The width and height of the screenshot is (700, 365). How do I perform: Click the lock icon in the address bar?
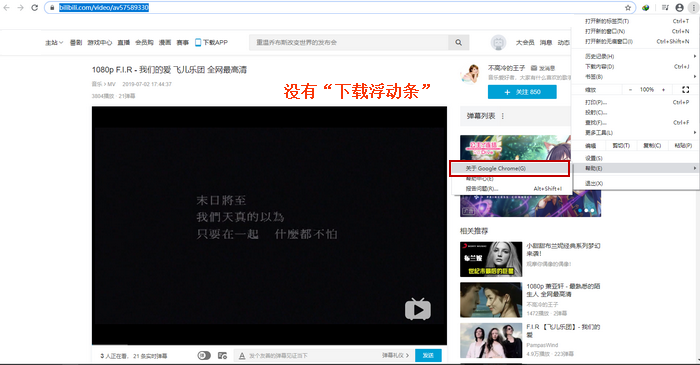click(x=52, y=8)
